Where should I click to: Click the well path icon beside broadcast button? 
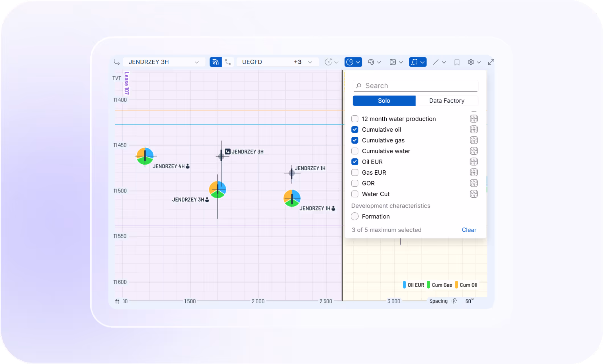228,62
